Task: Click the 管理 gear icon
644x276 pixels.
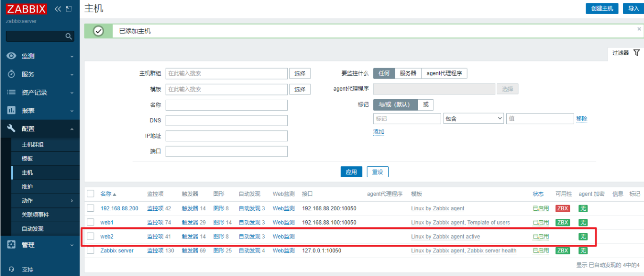Action: tap(12, 245)
